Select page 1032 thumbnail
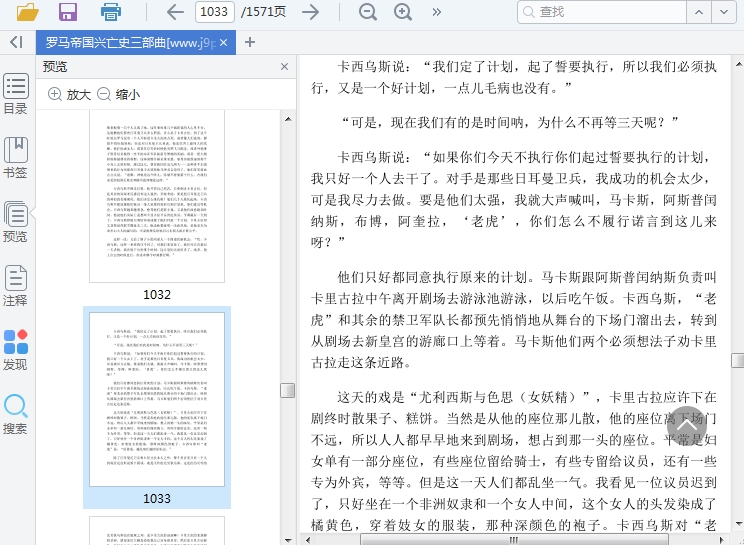Image resolution: width=744 pixels, height=545 pixels. coord(157,196)
